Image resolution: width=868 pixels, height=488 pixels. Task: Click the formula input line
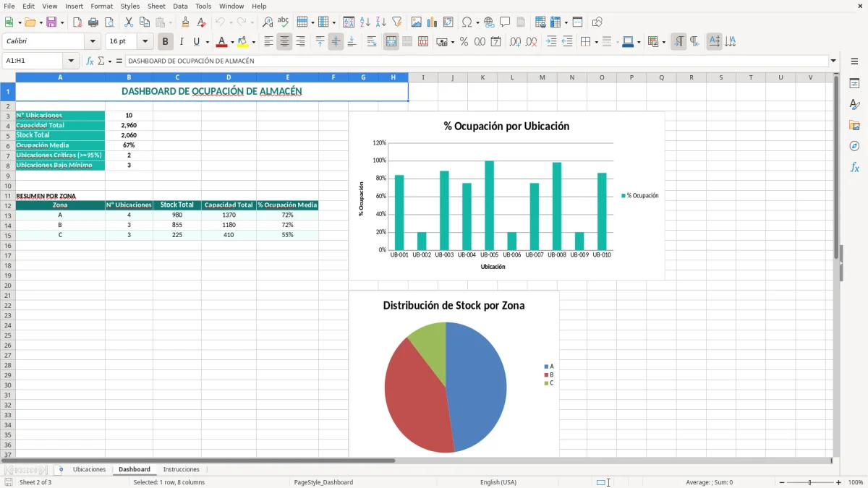[x=477, y=61]
